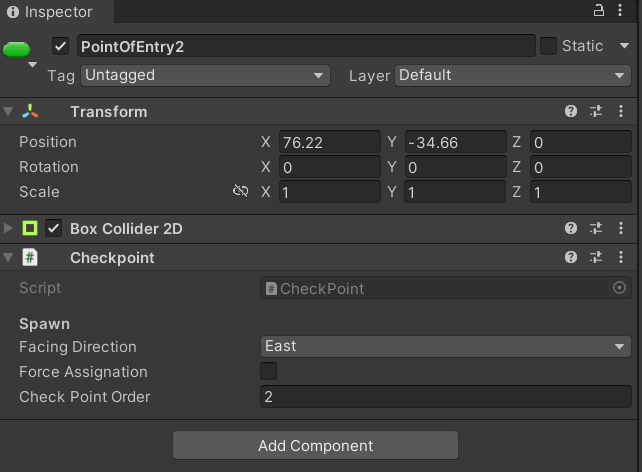
Task: Click the green GameObject icon
Action: point(17,50)
